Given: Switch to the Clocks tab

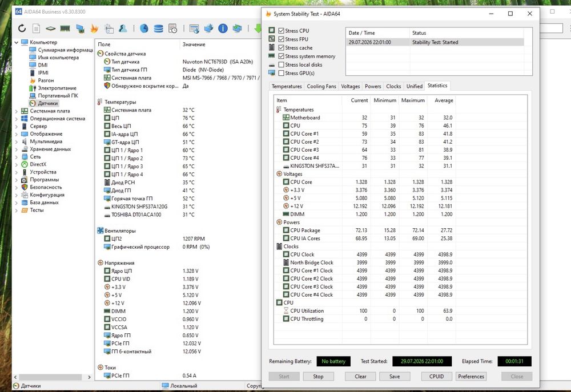Looking at the screenshot, I should point(393,86).
